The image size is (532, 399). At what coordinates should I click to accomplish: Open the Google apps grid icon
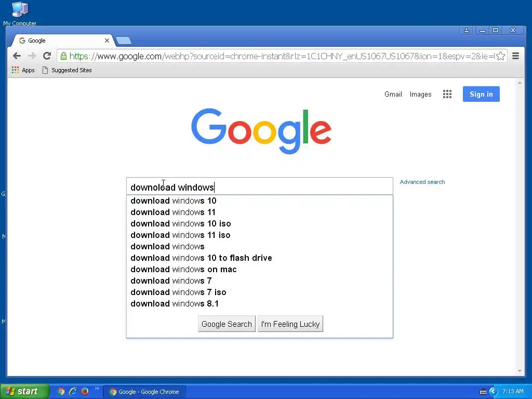pyautogui.click(x=447, y=94)
